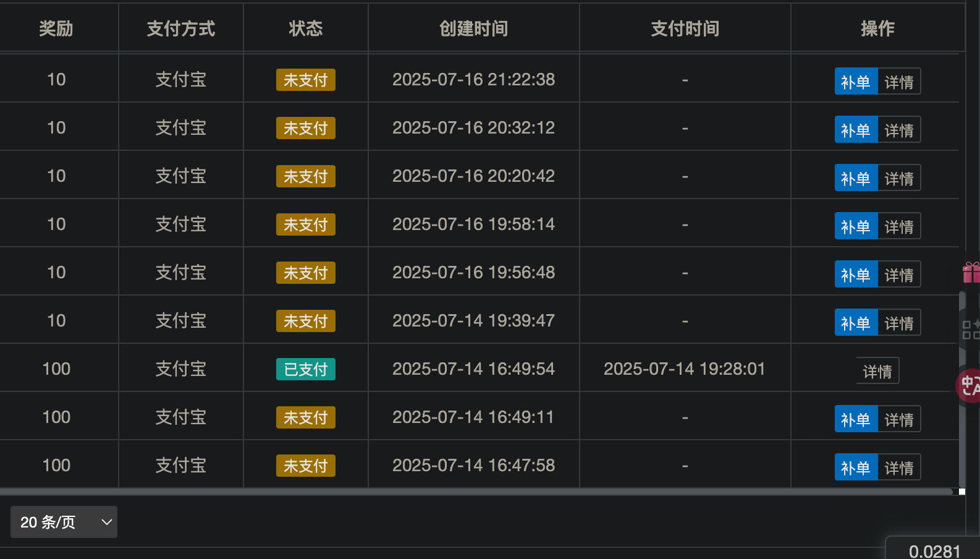This screenshot has width=980, height=559.
Task: Click the 创建时间 column header
Action: click(473, 28)
